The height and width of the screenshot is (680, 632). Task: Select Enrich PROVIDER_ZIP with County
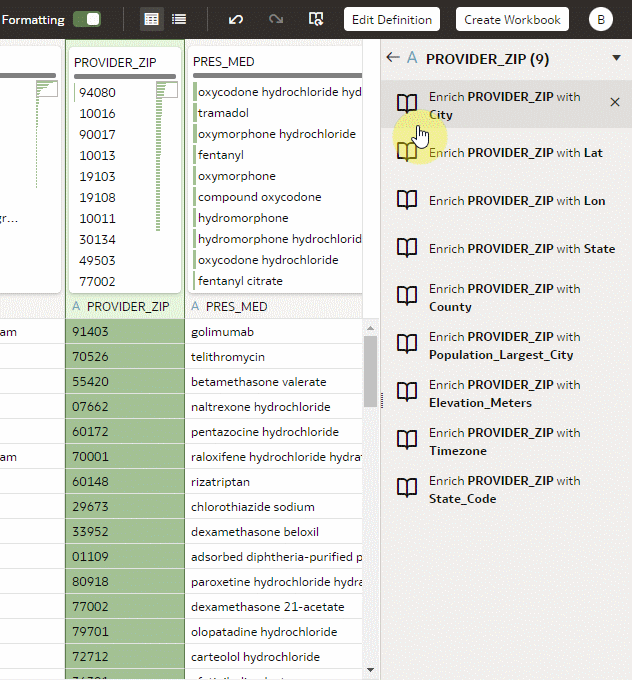(x=506, y=298)
